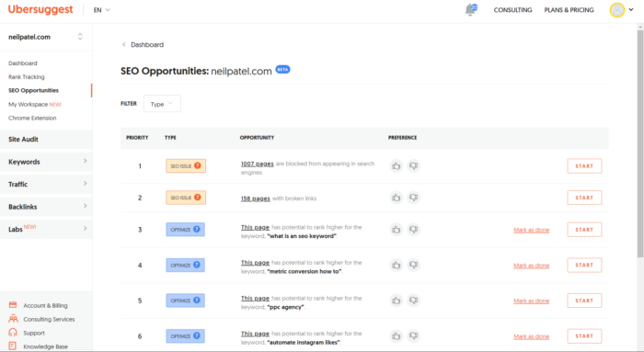Thumbs down the "automate instagram likes" opportunity
The width and height of the screenshot is (644, 352).
point(414,336)
